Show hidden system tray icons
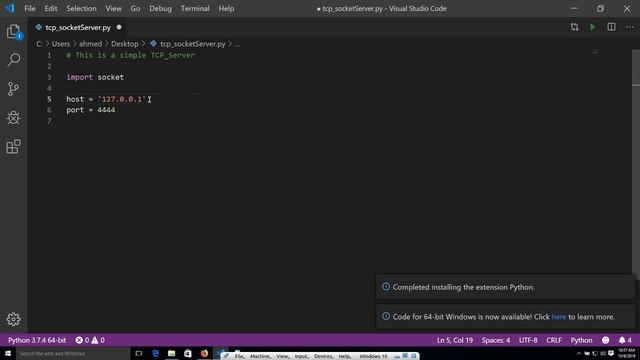 [x=578, y=353]
